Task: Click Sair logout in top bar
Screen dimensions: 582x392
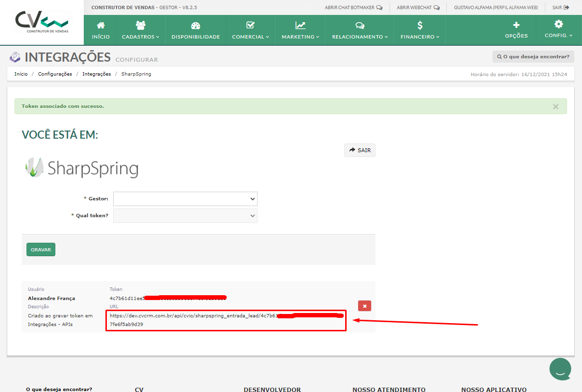Action: point(560,8)
